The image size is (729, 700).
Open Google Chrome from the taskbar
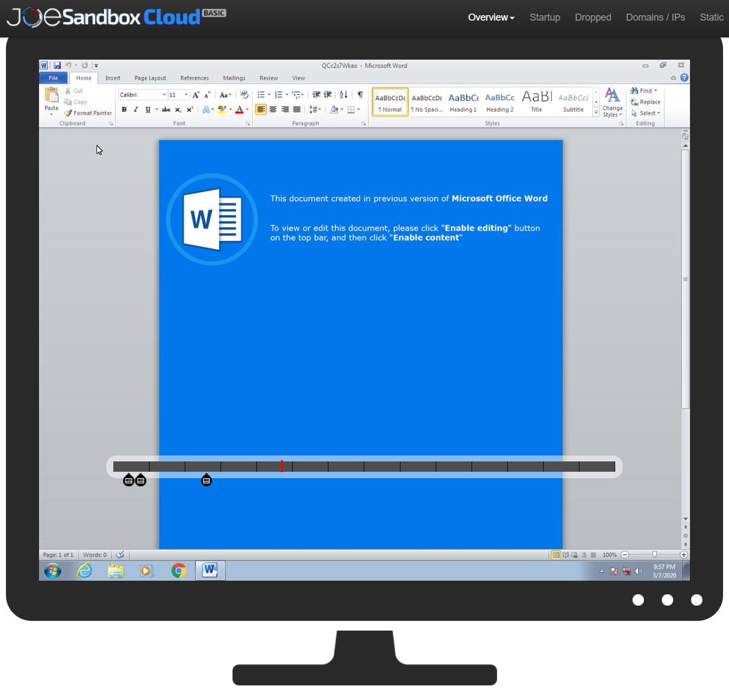pos(178,571)
